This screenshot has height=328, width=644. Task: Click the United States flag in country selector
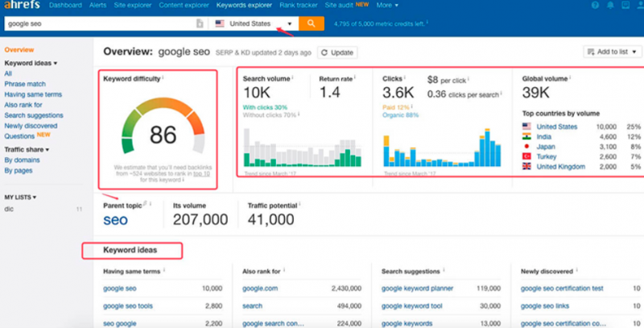coord(220,23)
